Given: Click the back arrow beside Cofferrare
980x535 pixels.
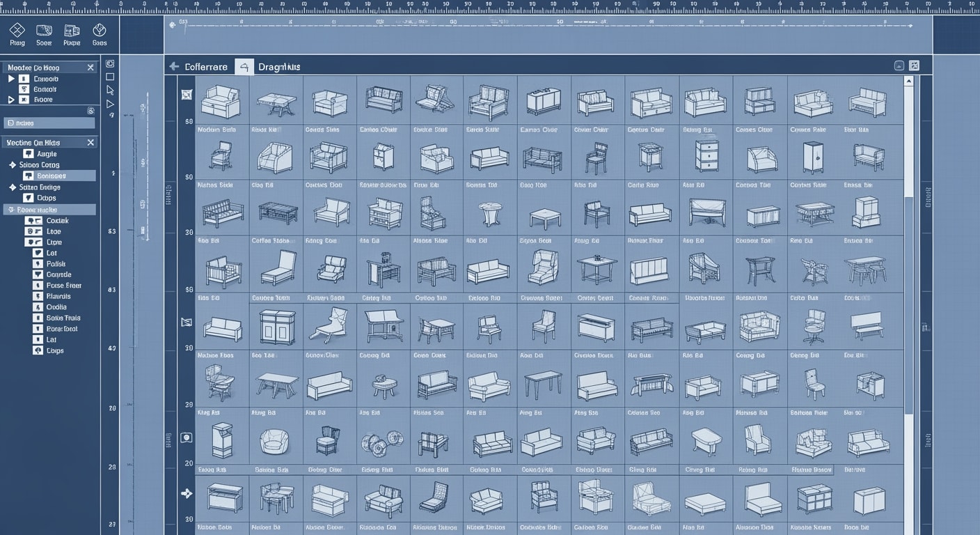Looking at the screenshot, I should tap(174, 67).
